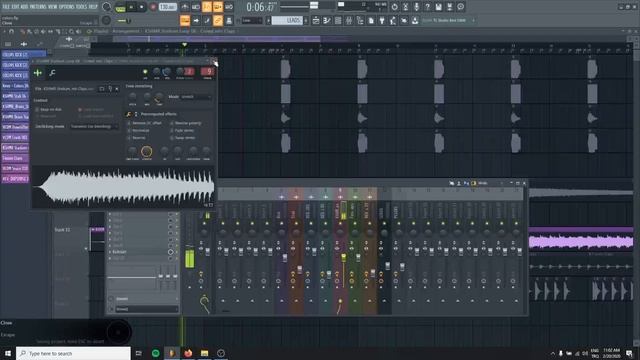Screen dimensions: 640x360
Task: Open the EDIT menu
Action: 16,7
